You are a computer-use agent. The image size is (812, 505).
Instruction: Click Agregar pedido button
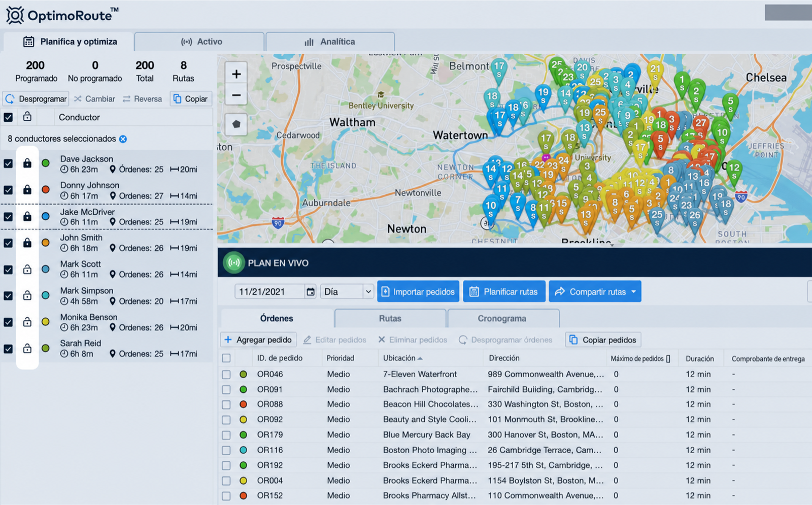click(x=258, y=340)
